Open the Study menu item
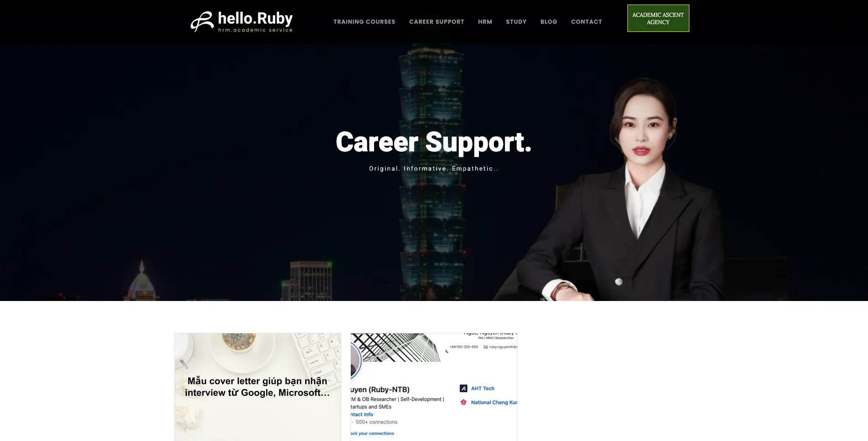Image resolution: width=868 pixels, height=441 pixels. pyautogui.click(x=516, y=22)
